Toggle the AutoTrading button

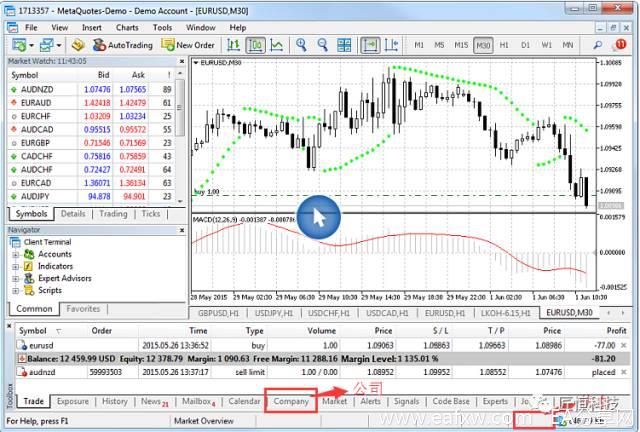[x=122, y=45]
